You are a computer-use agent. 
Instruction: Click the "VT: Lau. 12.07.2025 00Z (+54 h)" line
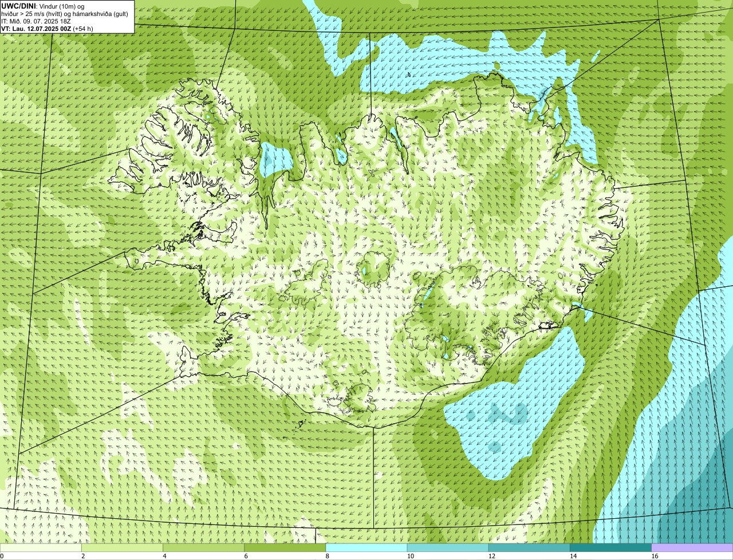47,28
